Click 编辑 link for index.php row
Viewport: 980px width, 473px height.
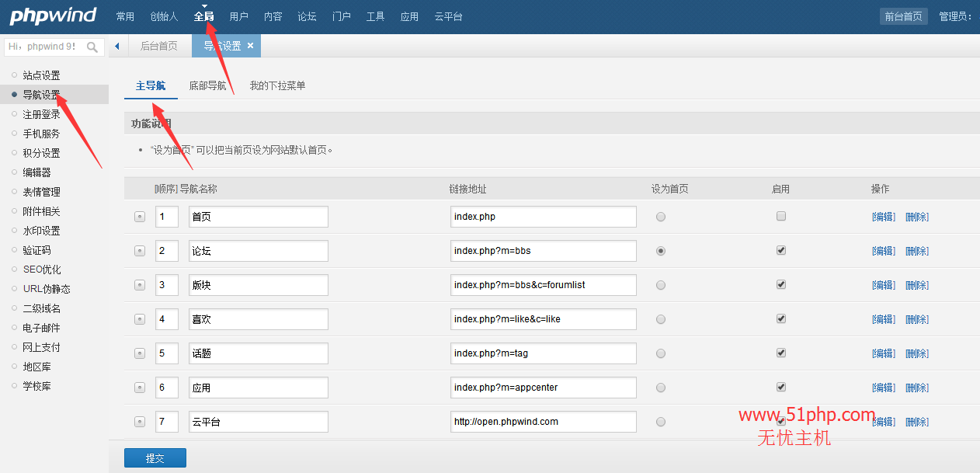click(884, 217)
